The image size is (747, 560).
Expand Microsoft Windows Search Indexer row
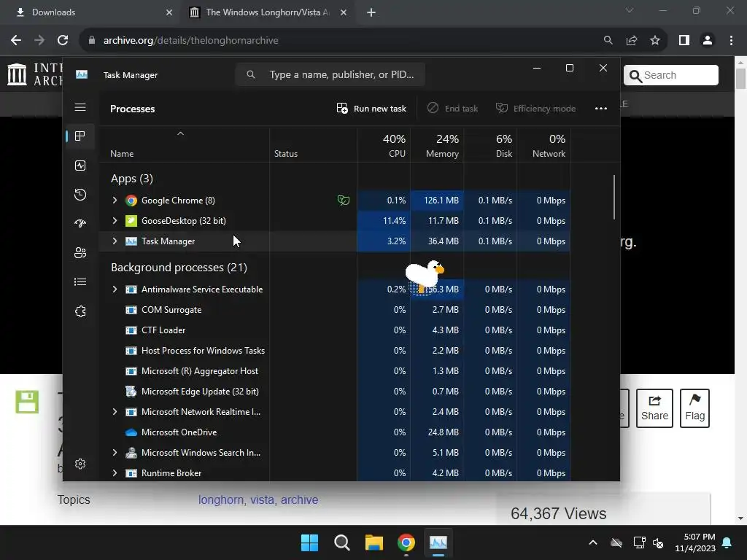[115, 453]
